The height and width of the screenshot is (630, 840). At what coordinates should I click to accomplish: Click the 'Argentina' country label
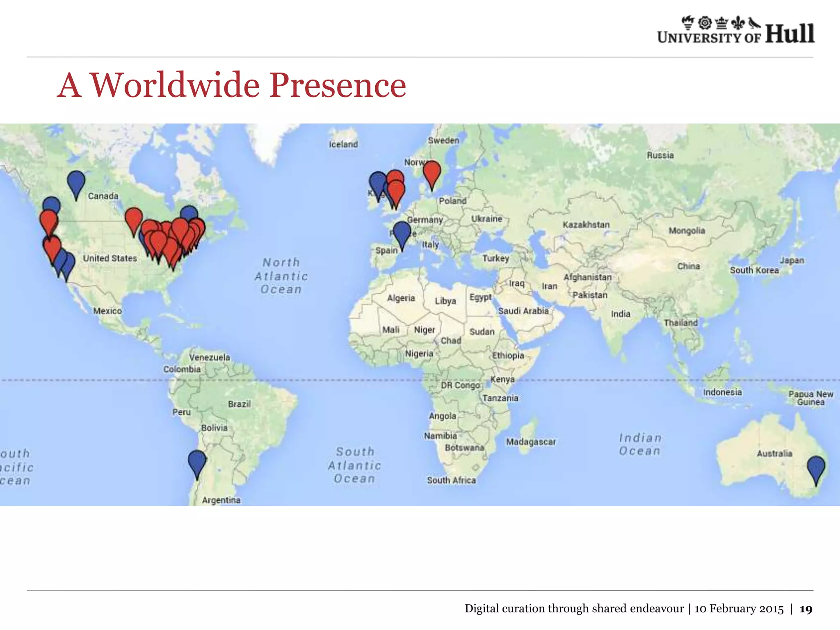click(221, 500)
